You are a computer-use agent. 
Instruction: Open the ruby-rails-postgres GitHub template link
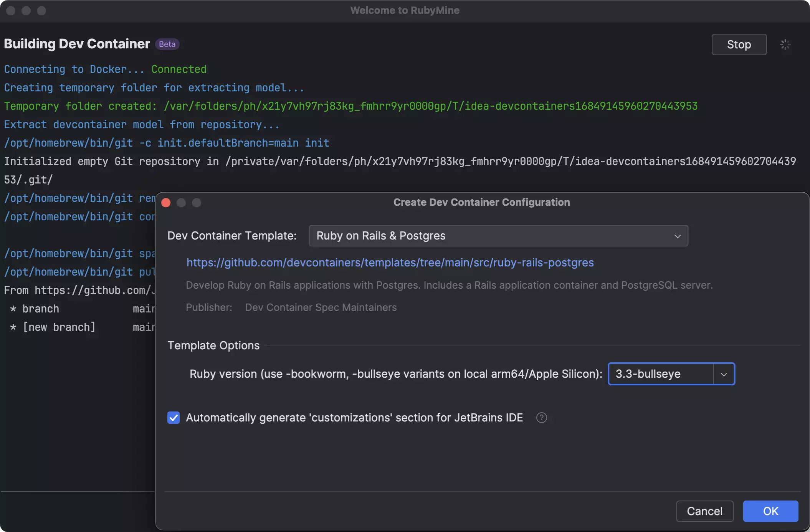tap(390, 263)
